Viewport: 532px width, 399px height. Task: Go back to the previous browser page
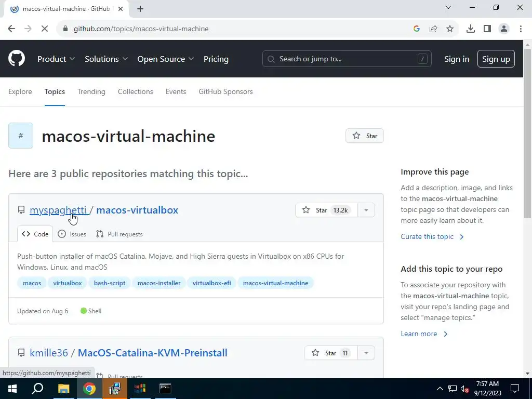11,29
